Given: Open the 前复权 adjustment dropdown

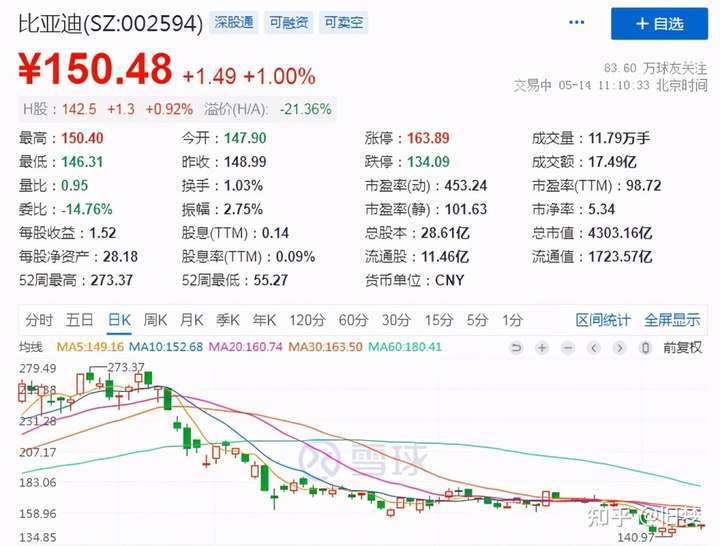Looking at the screenshot, I should coord(682,348).
